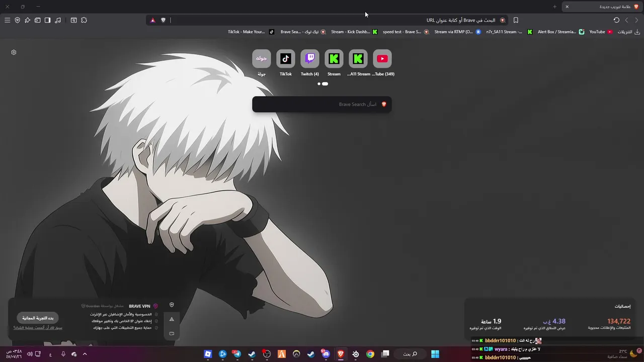Viewport: 644px width, 362px height.
Task: Click the إحصائيات stats heading
Action: pyautogui.click(x=622, y=306)
